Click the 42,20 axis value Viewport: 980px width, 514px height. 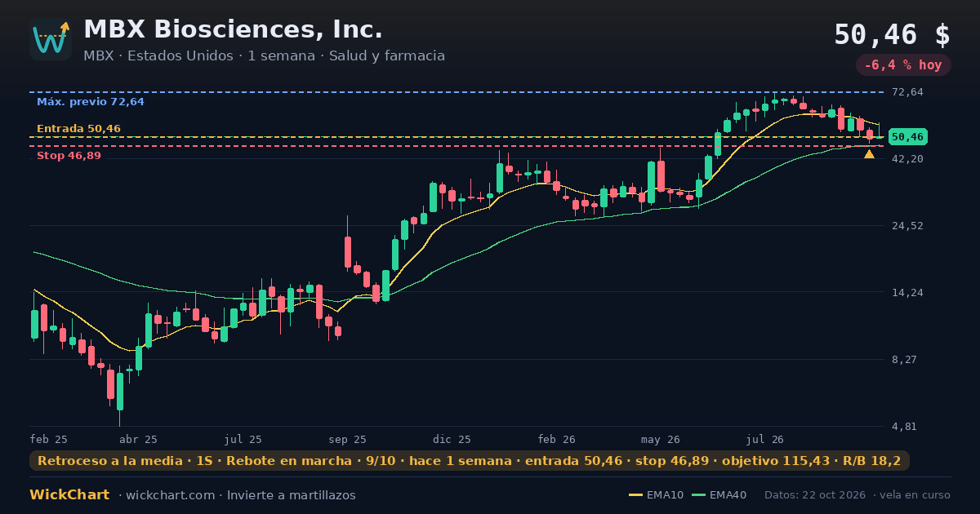[x=907, y=159]
